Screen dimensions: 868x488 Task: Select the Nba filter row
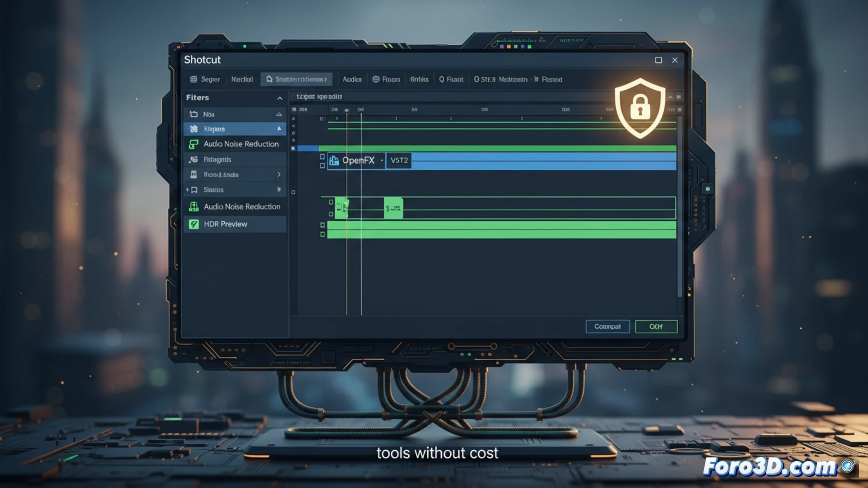click(235, 114)
